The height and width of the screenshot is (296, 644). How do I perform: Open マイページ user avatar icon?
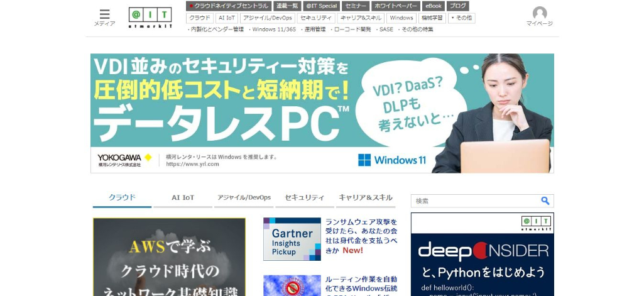[539, 14]
